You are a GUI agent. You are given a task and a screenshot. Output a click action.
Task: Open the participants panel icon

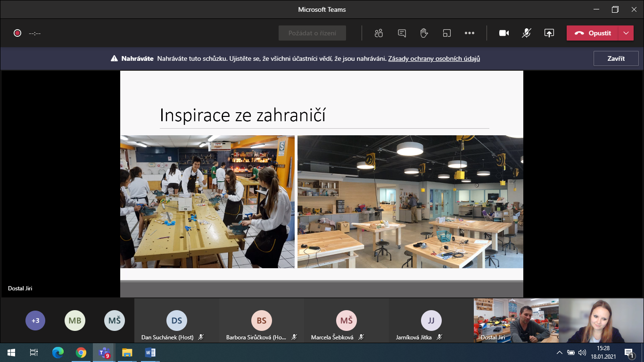click(x=378, y=33)
